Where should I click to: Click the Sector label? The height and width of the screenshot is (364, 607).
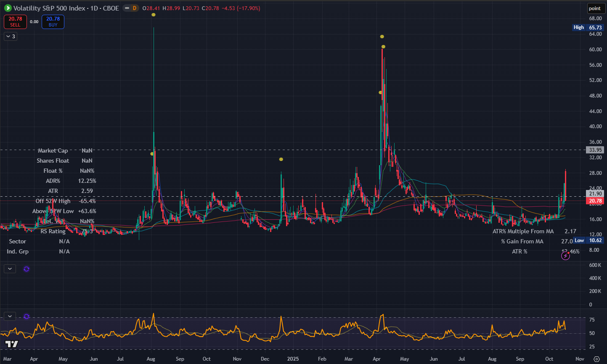click(18, 241)
